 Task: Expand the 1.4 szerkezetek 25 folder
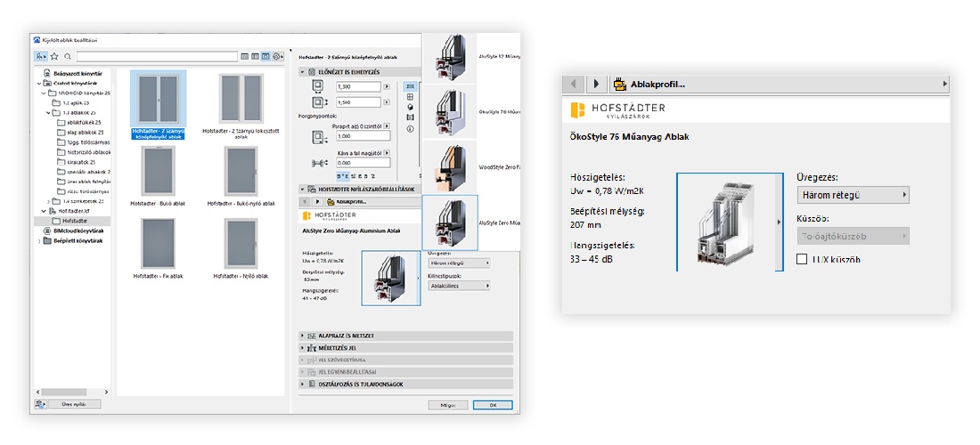49,202
